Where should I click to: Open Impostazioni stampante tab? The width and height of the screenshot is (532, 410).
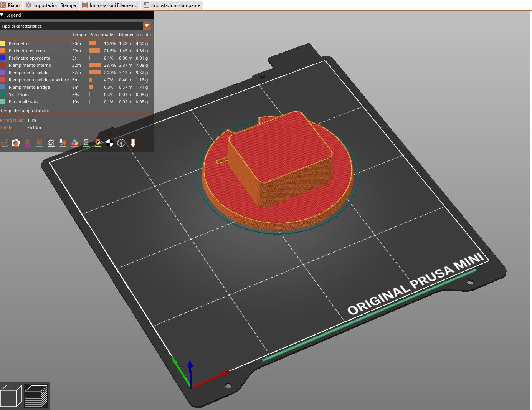pos(172,5)
